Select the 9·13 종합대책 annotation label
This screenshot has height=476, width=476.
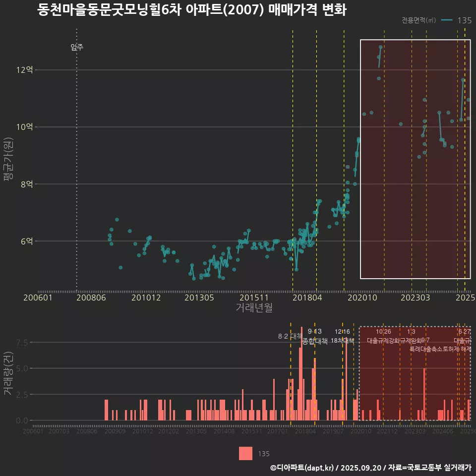(x=315, y=336)
